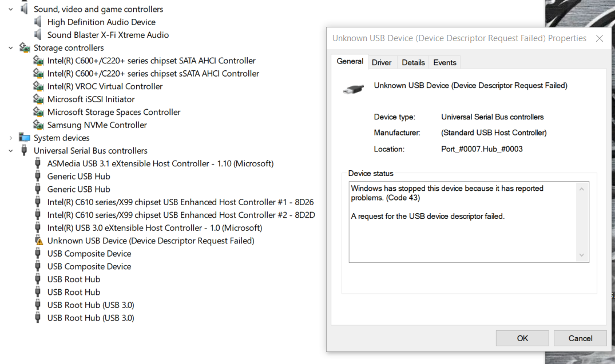
Task: Click USB plug icon in Properties dialog
Action: (x=354, y=89)
